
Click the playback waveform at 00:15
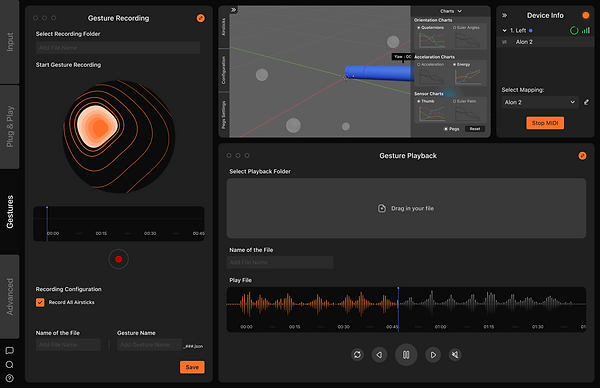pos(295,327)
